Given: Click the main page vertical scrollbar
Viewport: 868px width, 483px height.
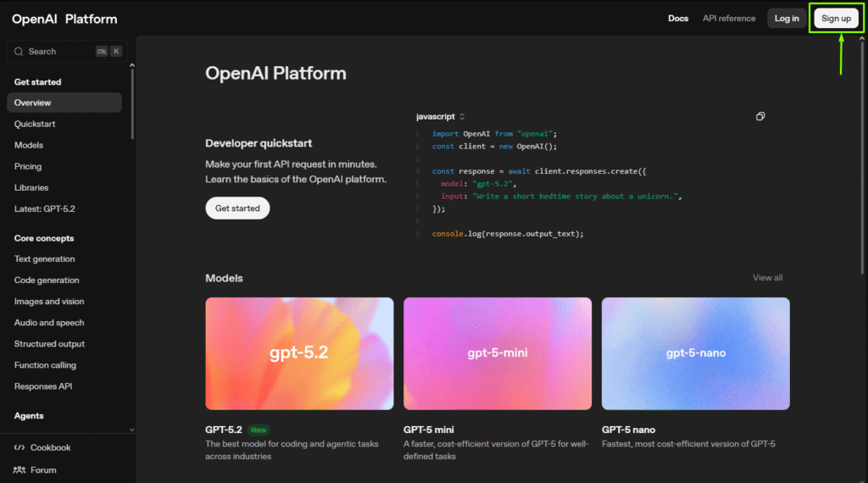Looking at the screenshot, I should [862, 158].
